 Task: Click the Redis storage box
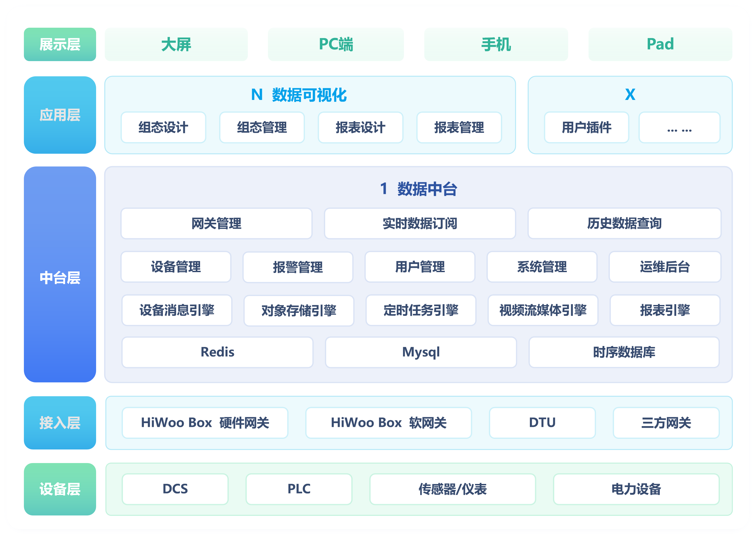(x=217, y=352)
